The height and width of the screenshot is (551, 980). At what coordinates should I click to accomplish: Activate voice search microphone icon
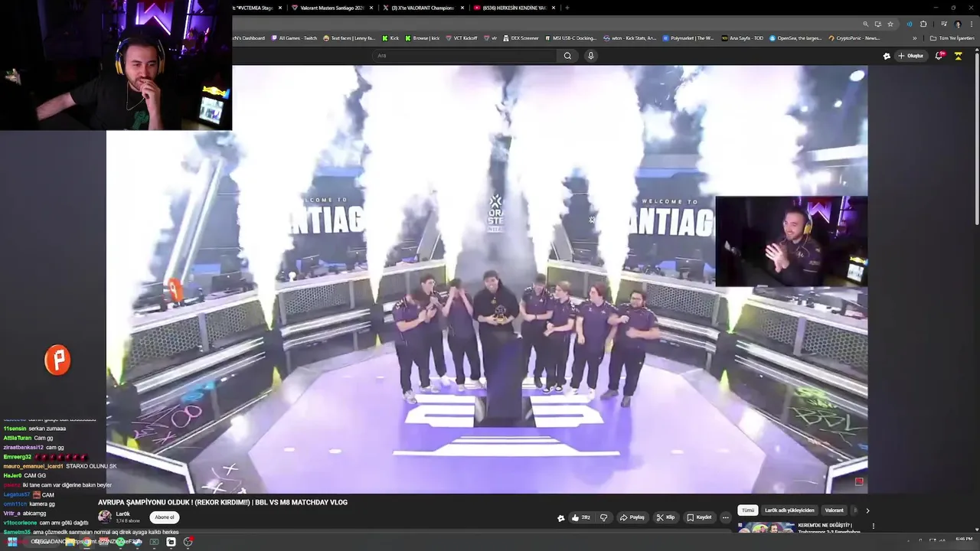click(590, 56)
